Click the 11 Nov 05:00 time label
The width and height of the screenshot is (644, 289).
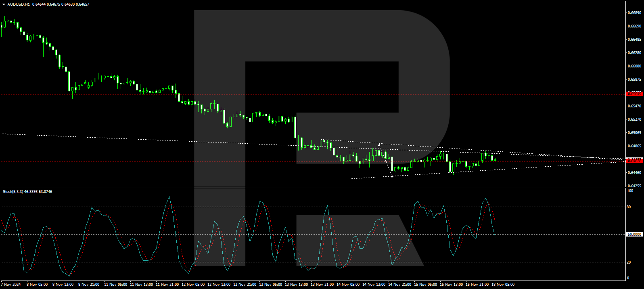pyautogui.click(x=116, y=285)
